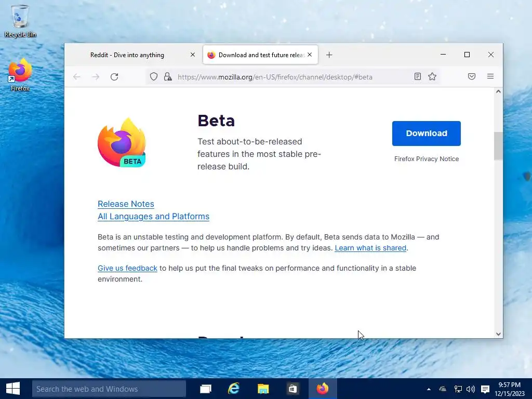Click the forward navigation arrow
The image size is (532, 399).
(96, 77)
